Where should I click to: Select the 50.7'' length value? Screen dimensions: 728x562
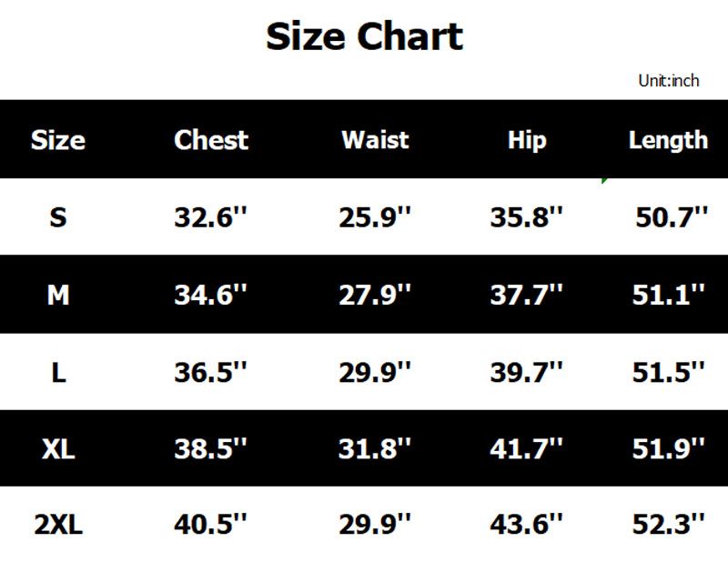pos(672,217)
